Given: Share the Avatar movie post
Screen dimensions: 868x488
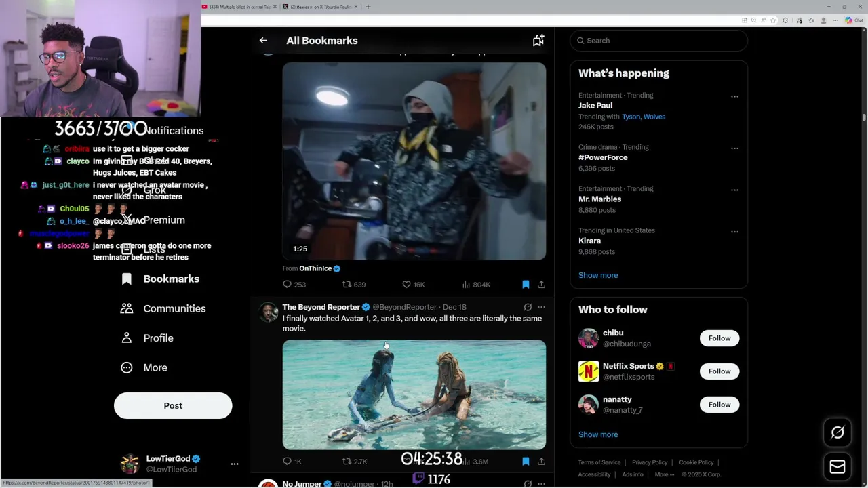Looking at the screenshot, I should 541,462.
